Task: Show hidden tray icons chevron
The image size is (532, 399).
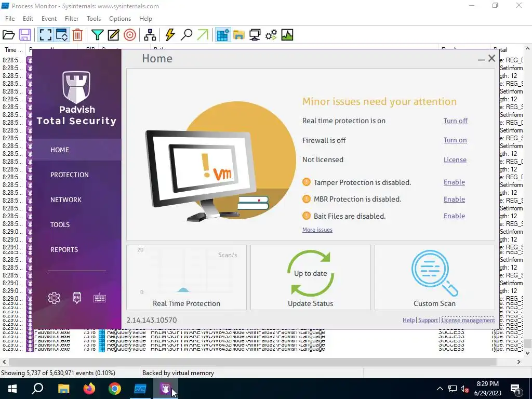Action: [440, 389]
